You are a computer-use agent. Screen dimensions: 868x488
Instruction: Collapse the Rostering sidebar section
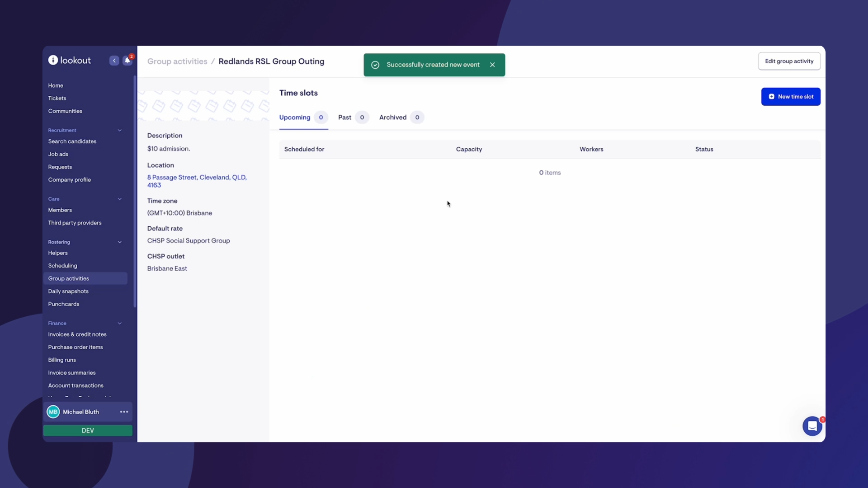coord(120,242)
